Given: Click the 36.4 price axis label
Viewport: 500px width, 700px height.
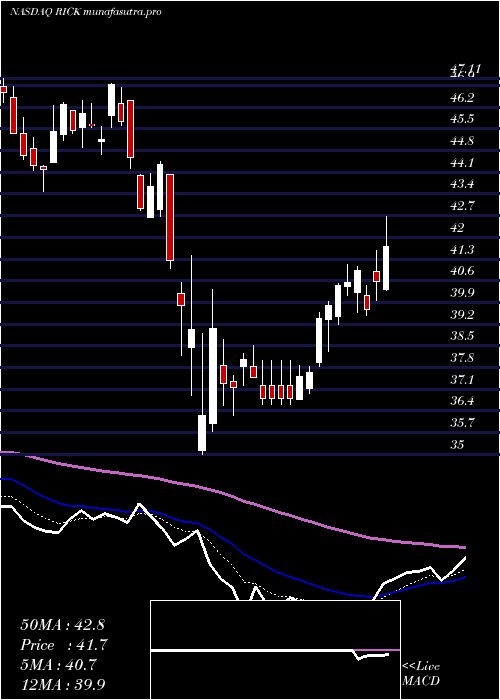Looking at the screenshot, I should [x=462, y=401].
